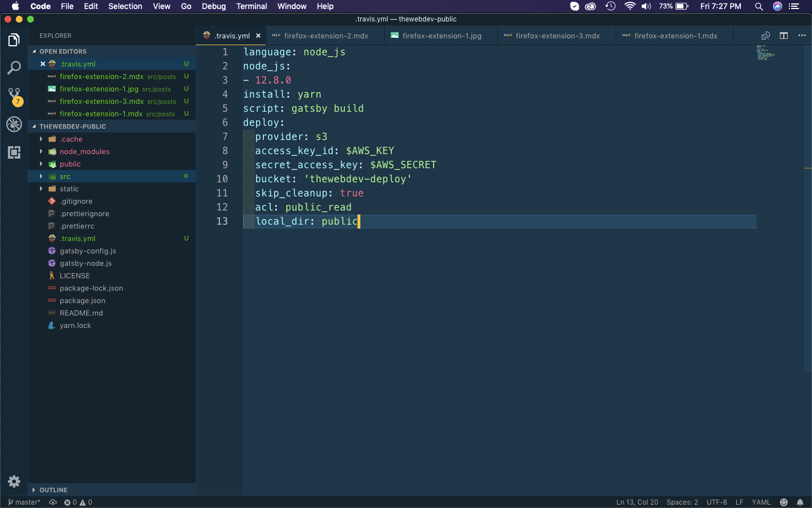The width and height of the screenshot is (812, 508).
Task: Open the Explorer view in activity bar
Action: coord(14,40)
